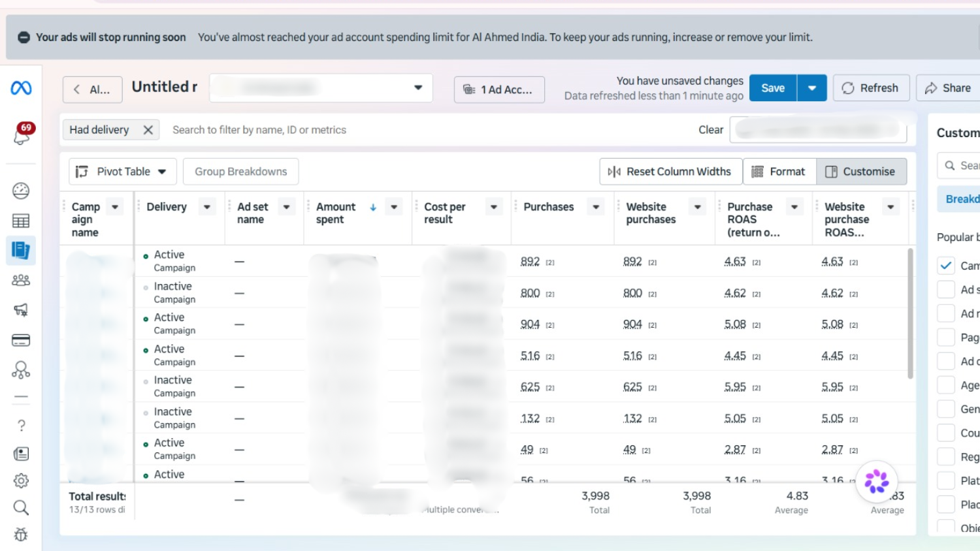This screenshot has width=980, height=551.
Task: Click the Share button
Action: [948, 88]
